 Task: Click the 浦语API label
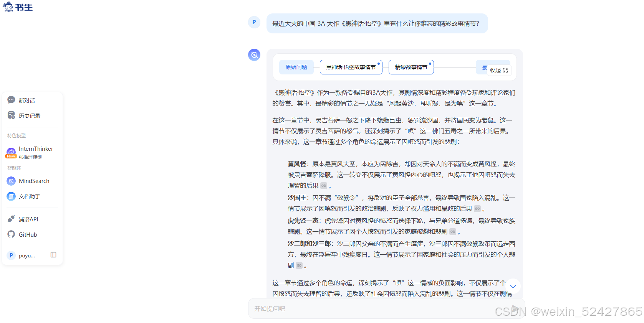click(28, 219)
